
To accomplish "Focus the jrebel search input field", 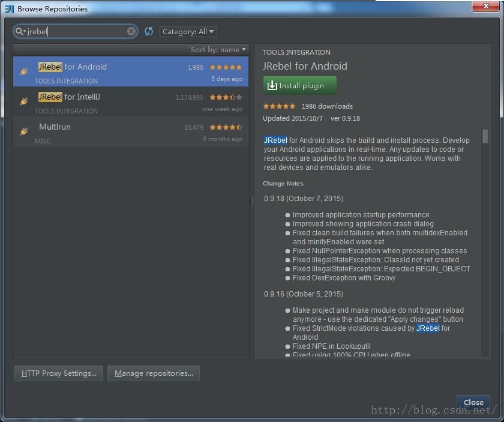I will point(76,31).
